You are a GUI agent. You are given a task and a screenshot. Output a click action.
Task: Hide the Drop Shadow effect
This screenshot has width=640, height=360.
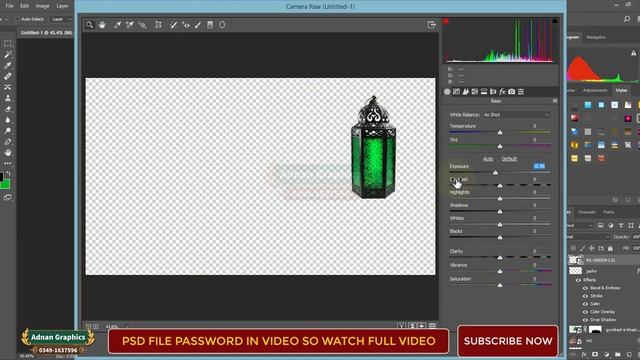pos(585,320)
